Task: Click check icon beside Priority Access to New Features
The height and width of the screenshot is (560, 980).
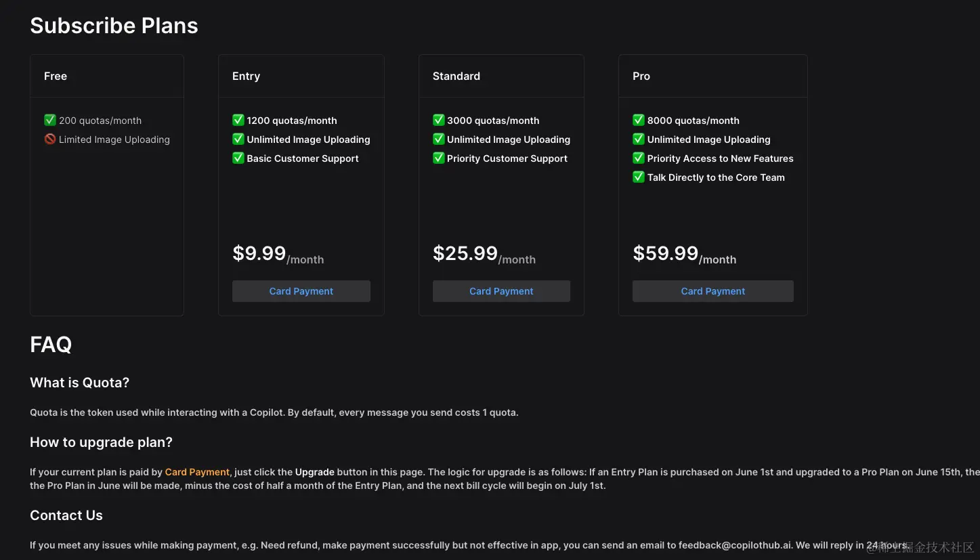Action: click(639, 158)
